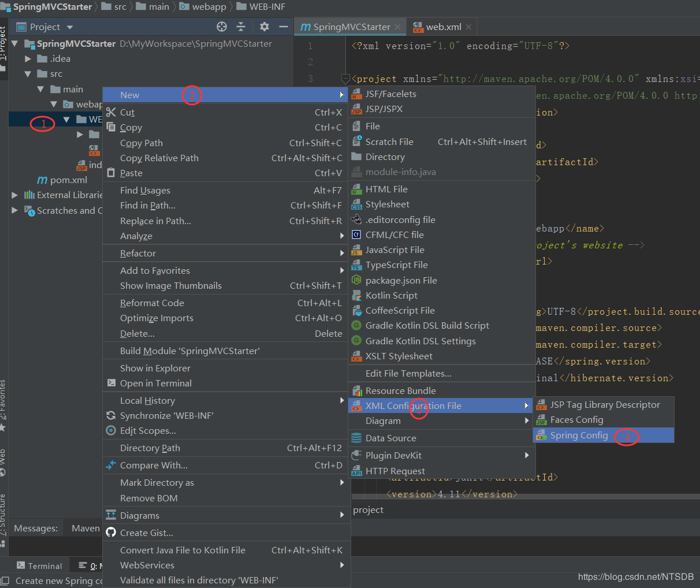Expand the .idea folder arrow
Image resolution: width=700 pixels, height=588 pixels.
(x=28, y=59)
